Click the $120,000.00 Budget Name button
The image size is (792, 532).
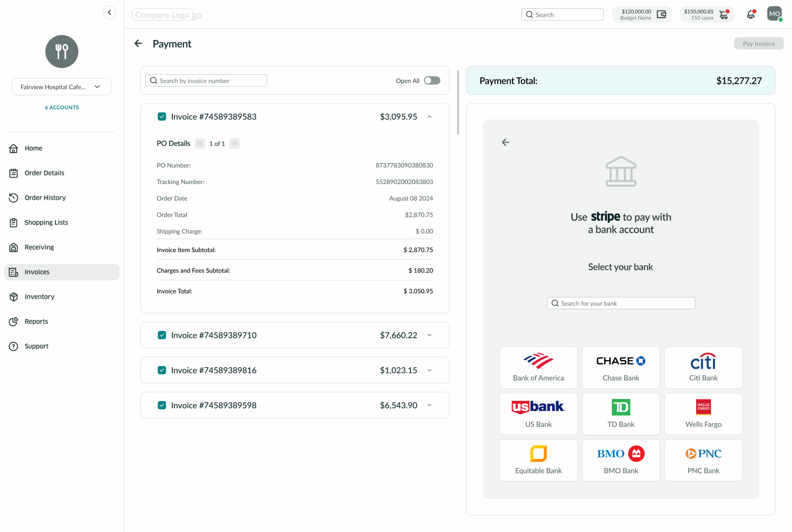642,15
